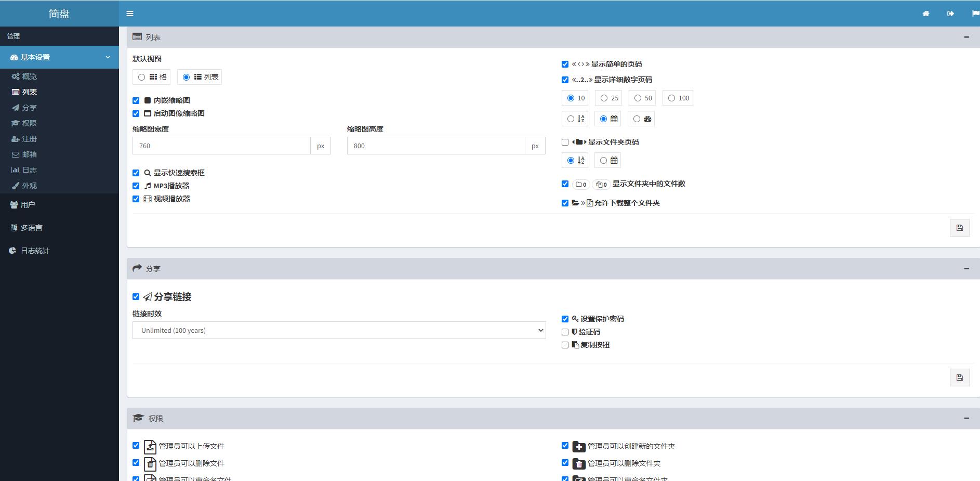Sort files alphabetically radio under page sizes
Viewport: 980px width, 481px height.
coord(571,119)
